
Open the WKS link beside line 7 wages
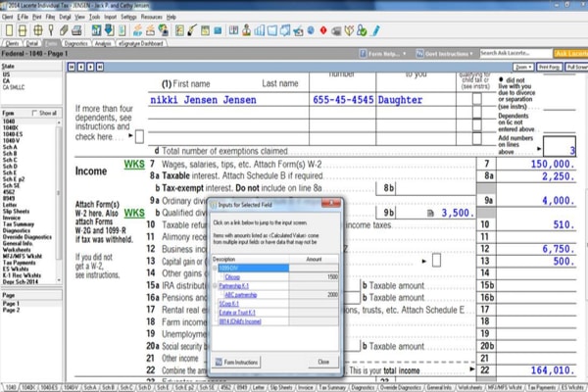(x=134, y=165)
